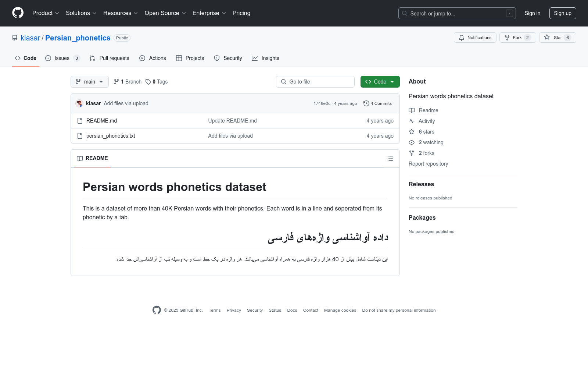The width and height of the screenshot is (588, 368).
Task: Open the Pull requests tab
Action: point(110,58)
